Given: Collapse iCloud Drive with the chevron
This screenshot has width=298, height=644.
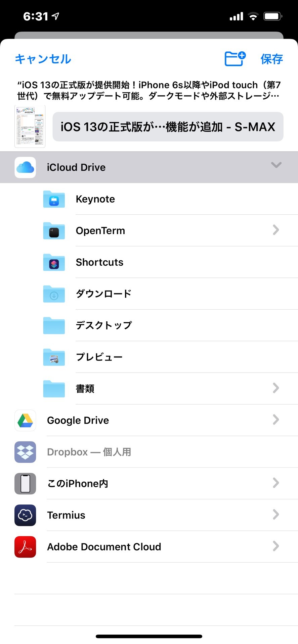Looking at the screenshot, I should pyautogui.click(x=276, y=165).
